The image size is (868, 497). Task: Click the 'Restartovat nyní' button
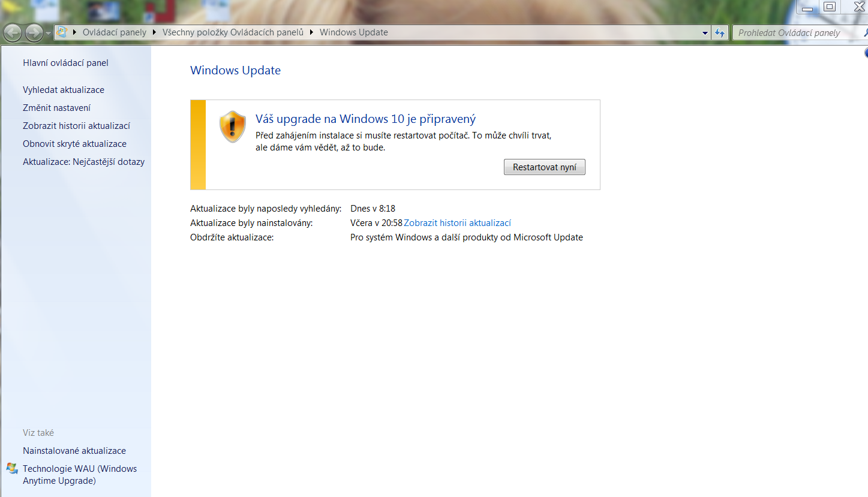pos(545,167)
